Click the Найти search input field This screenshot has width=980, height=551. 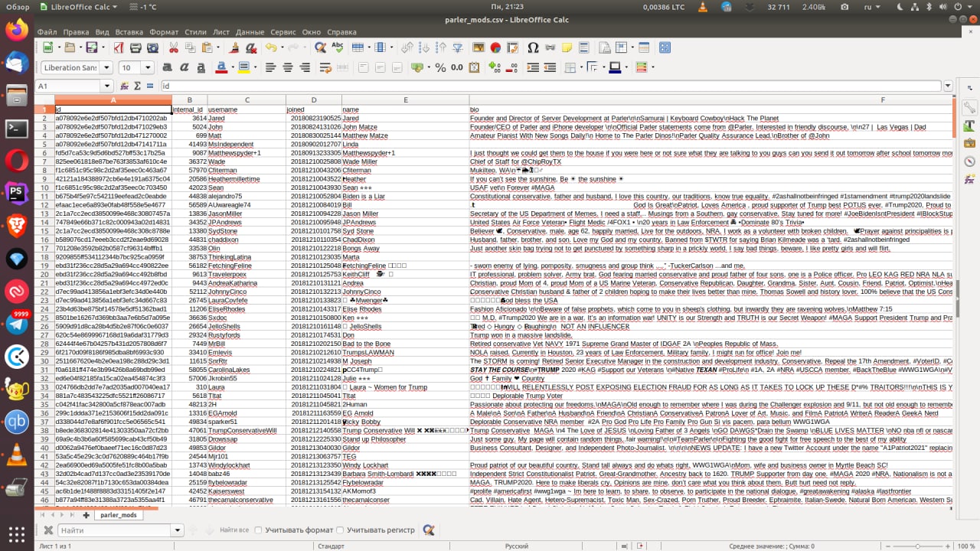tap(115, 530)
